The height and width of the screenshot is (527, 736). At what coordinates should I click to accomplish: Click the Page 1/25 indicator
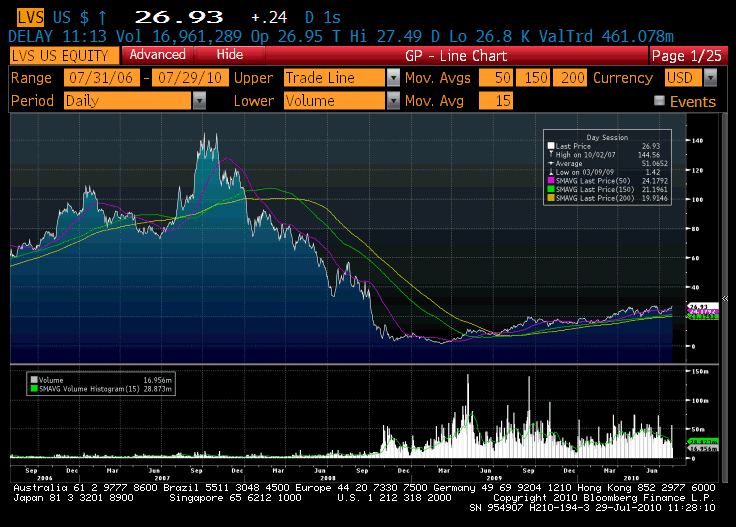[687, 56]
